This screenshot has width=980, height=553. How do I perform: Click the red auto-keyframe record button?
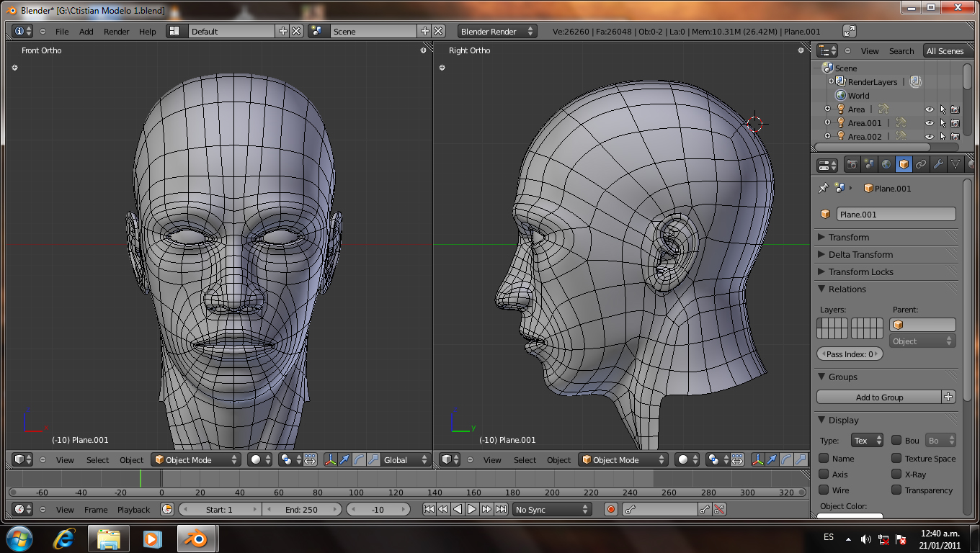point(611,509)
